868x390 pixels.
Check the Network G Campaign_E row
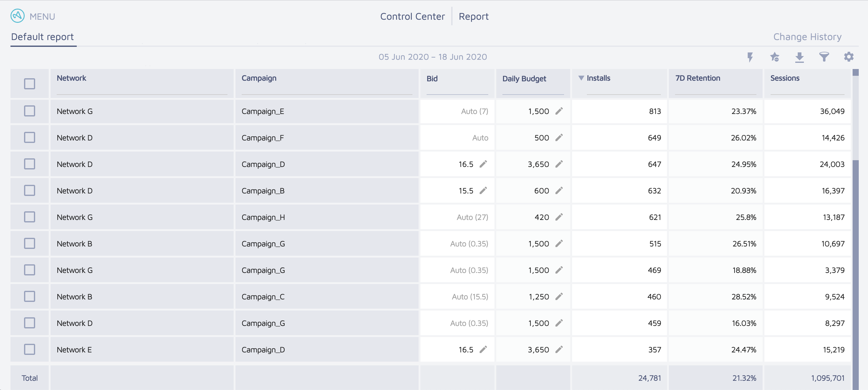[29, 111]
